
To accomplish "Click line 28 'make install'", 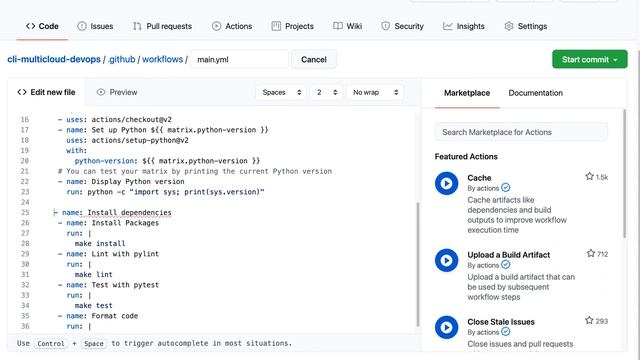I will coord(100,244).
